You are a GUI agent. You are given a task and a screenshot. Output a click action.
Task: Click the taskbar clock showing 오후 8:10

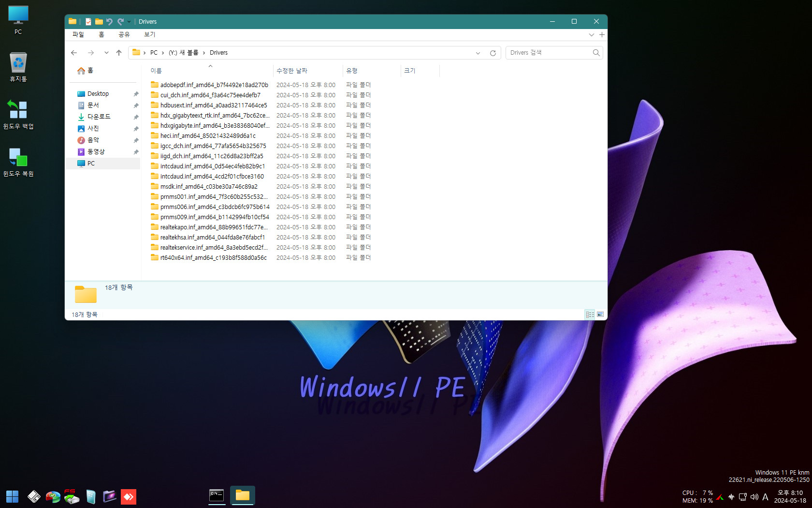790,497
